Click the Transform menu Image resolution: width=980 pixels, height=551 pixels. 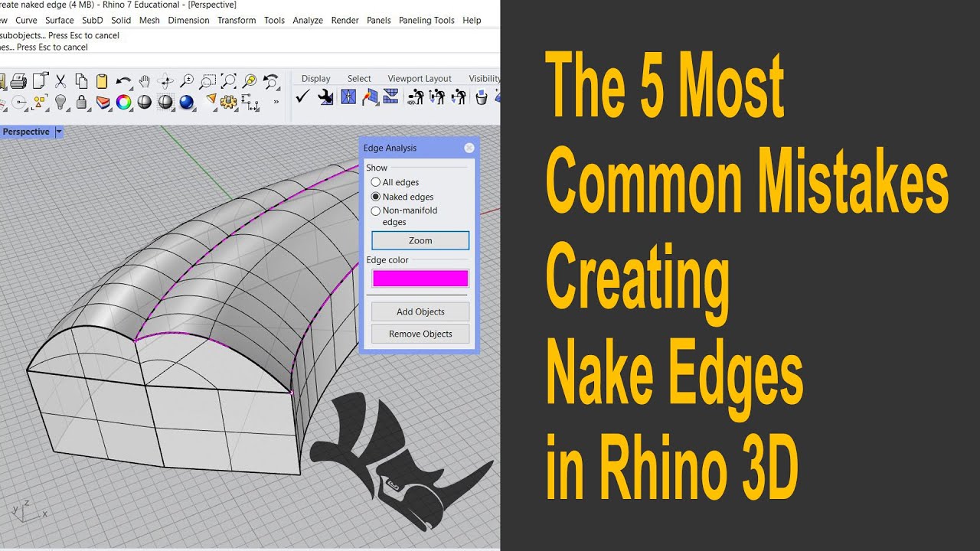click(237, 20)
